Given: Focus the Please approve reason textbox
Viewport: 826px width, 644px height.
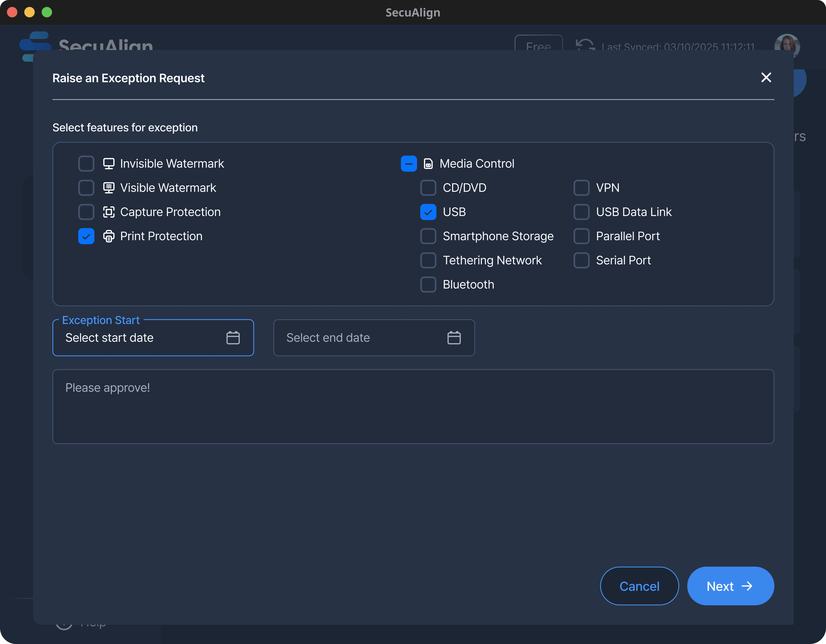Looking at the screenshot, I should click(x=413, y=406).
